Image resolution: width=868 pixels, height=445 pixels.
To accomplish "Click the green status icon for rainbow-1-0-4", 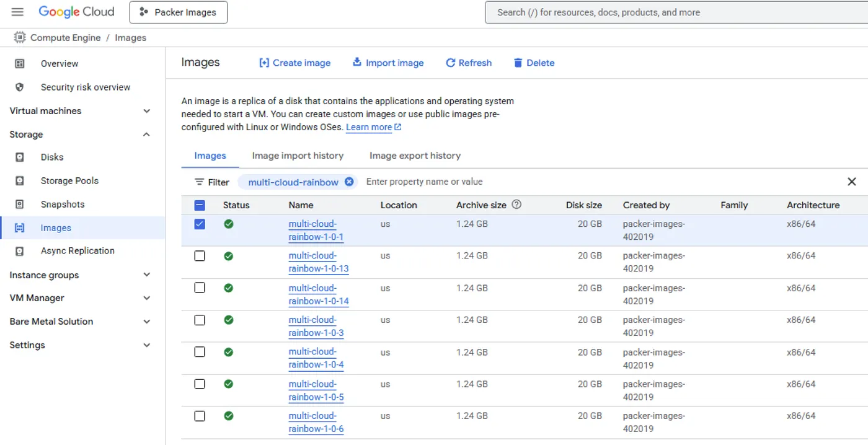I will [x=229, y=352].
